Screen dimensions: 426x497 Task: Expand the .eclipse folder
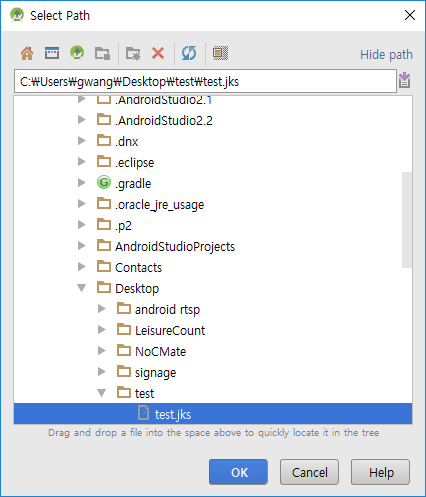pyautogui.click(x=81, y=162)
